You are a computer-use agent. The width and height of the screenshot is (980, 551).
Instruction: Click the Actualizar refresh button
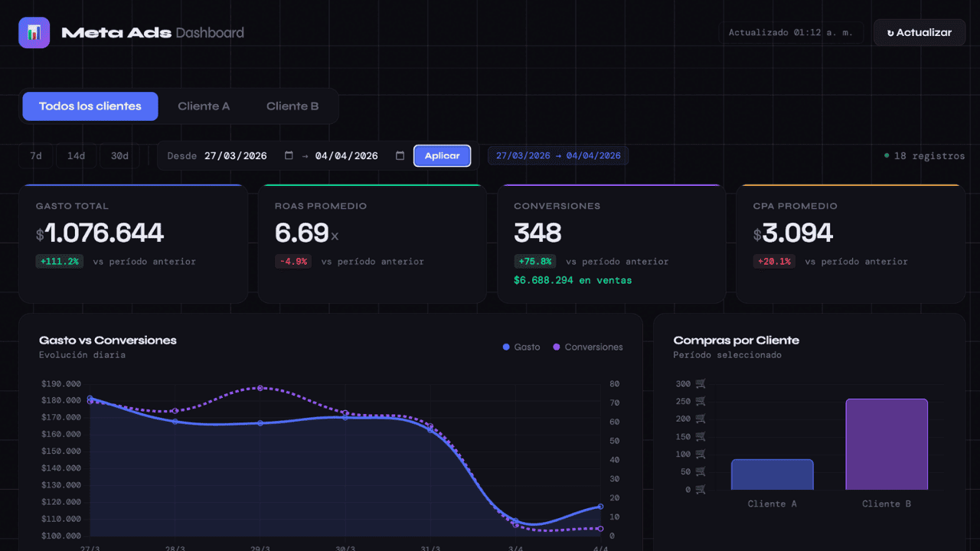(x=920, y=33)
